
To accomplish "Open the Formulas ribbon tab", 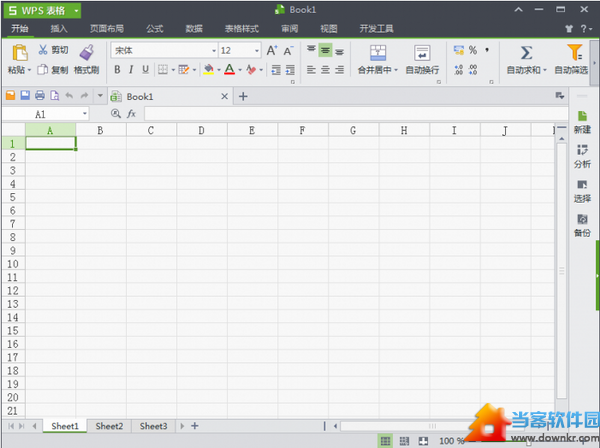I will point(154,28).
